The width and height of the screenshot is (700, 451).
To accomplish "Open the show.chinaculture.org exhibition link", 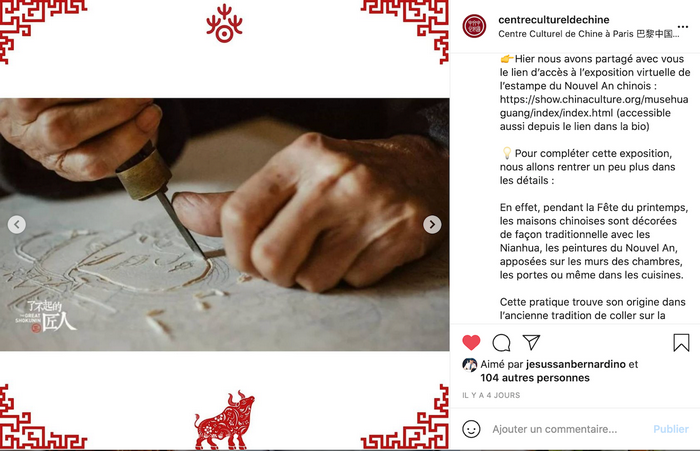I will pos(594,106).
